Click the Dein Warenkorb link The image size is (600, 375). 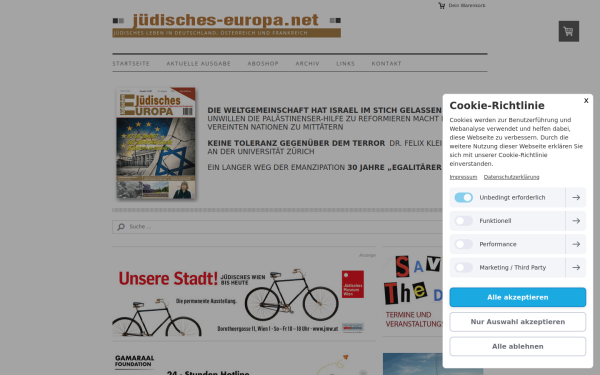[x=467, y=6]
